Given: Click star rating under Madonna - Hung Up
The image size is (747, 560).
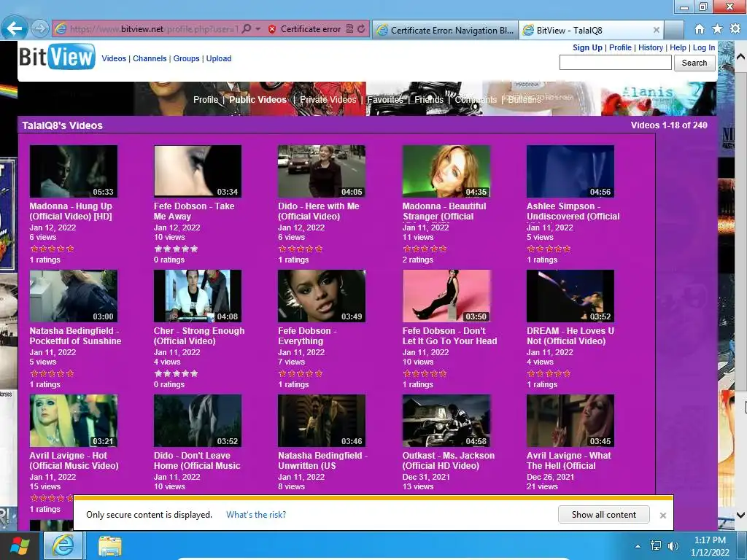Looking at the screenshot, I should coord(53,249).
